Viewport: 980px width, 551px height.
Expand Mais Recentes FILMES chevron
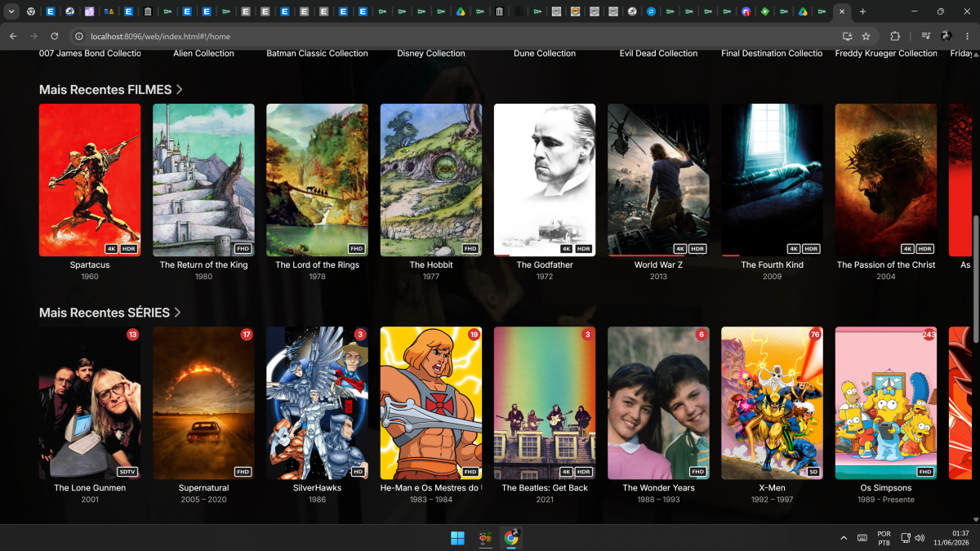point(179,89)
